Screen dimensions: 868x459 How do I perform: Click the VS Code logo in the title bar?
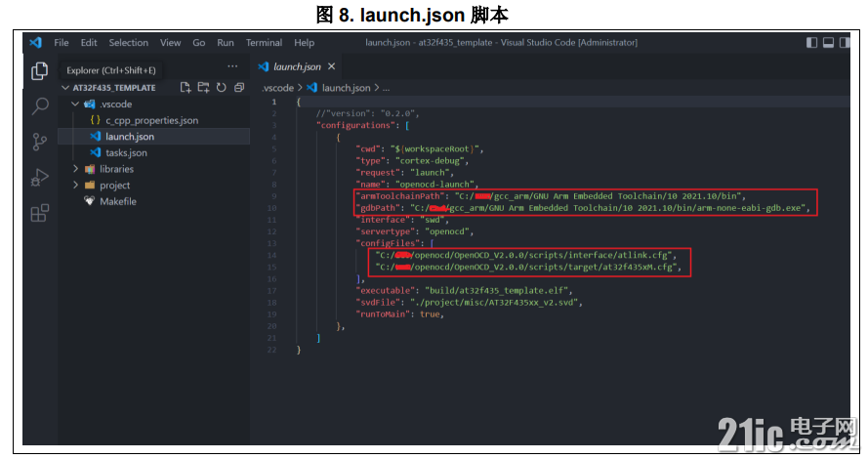tap(36, 43)
